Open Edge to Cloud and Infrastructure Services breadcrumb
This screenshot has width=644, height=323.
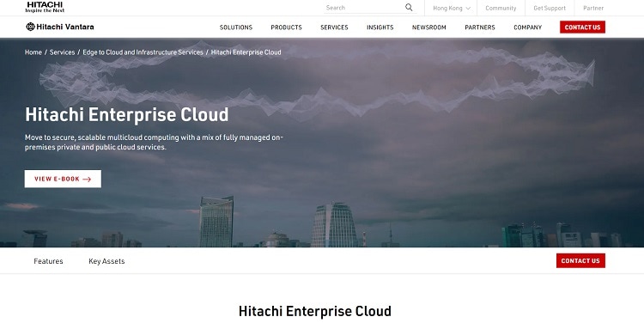(143, 52)
